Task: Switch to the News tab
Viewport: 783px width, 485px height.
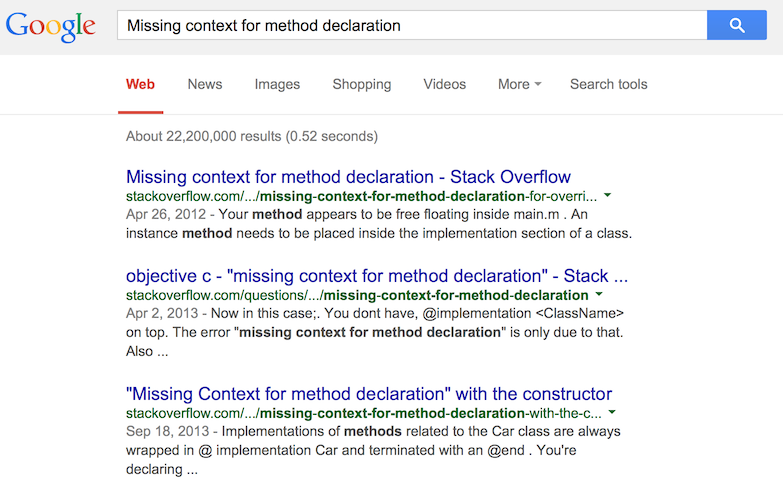Action: point(205,84)
